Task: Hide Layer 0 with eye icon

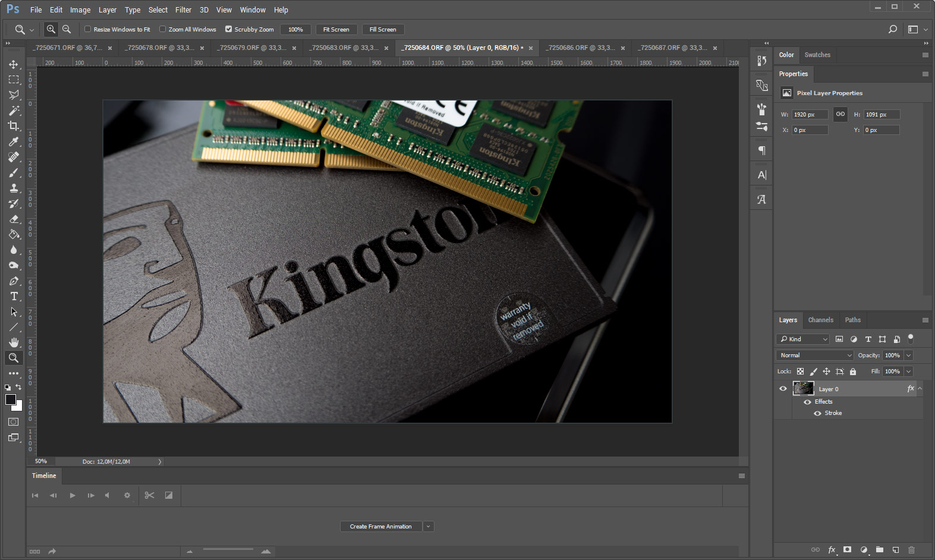Action: (783, 389)
